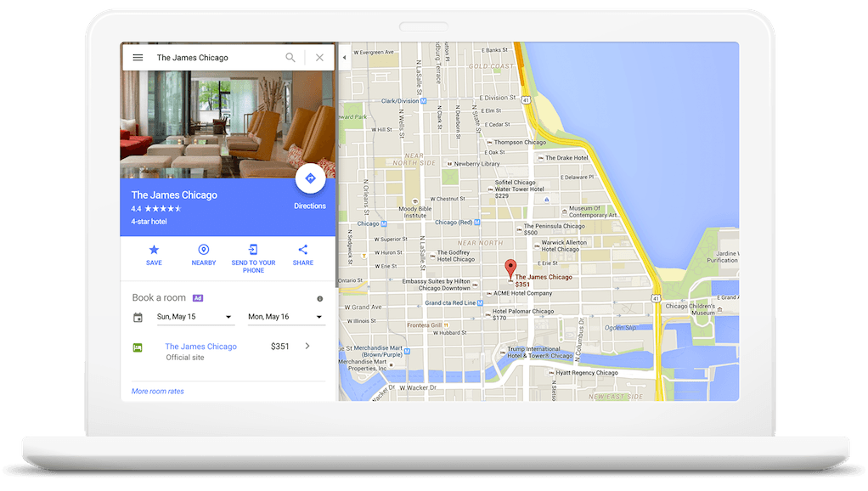Click The James Chicago title in blue panel

174,195
